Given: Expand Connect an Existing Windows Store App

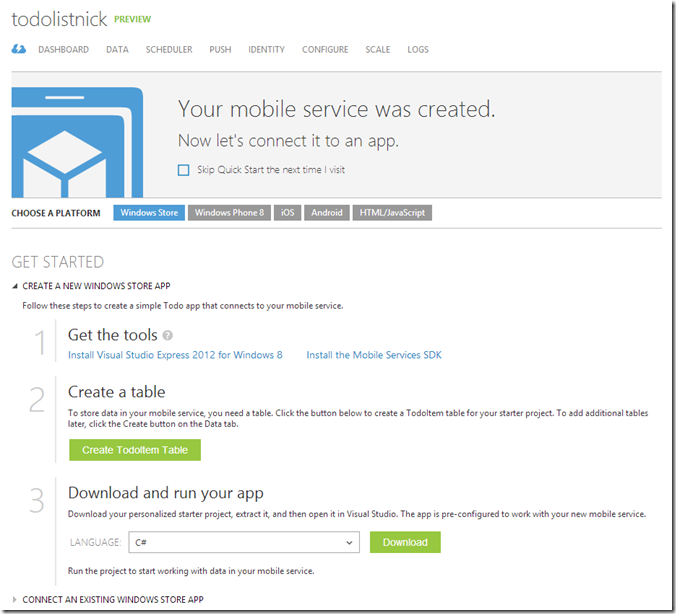Looking at the screenshot, I should click(108, 599).
